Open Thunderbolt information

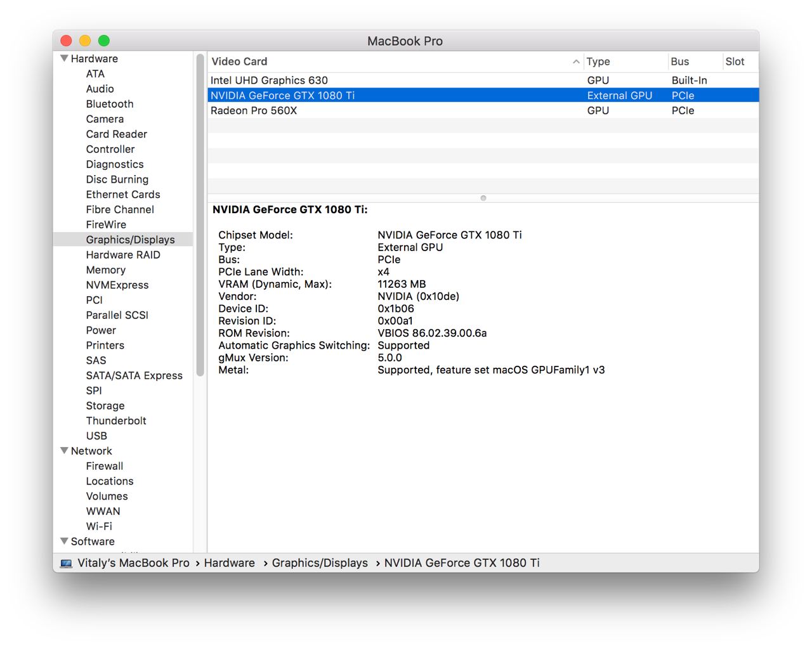coord(116,421)
